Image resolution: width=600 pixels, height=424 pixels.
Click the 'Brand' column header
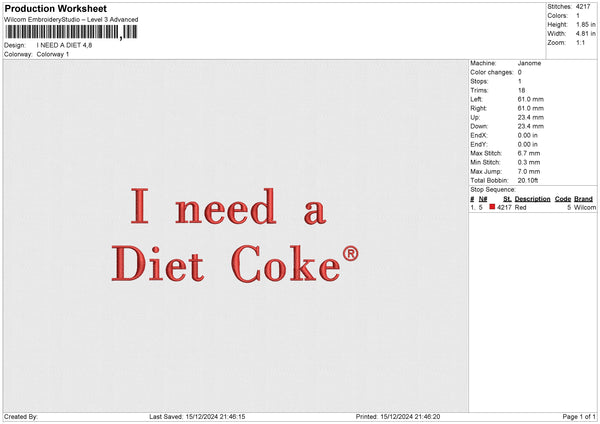pos(583,199)
